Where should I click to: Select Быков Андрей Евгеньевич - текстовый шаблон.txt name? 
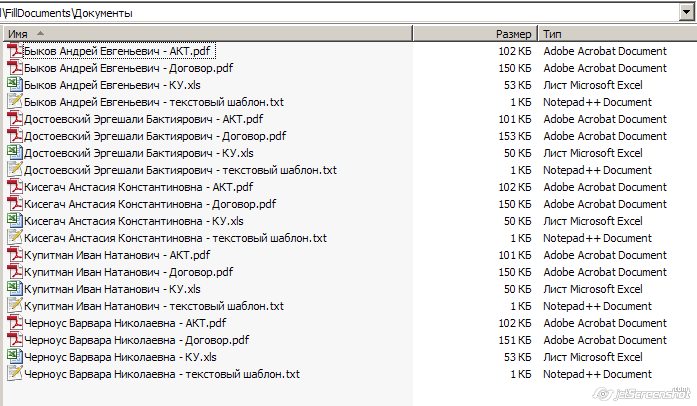pyautogui.click(x=154, y=102)
